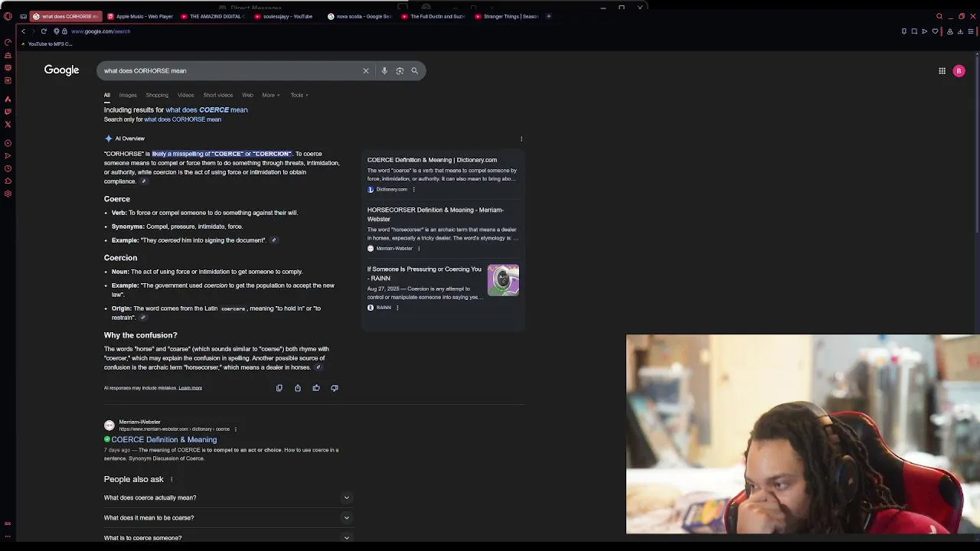Click the magnifier search submit icon

(415, 70)
